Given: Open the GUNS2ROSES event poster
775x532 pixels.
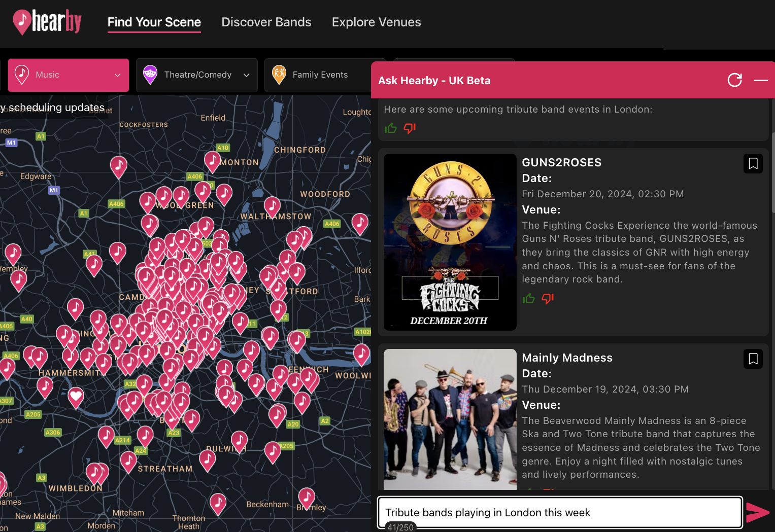Looking at the screenshot, I should (450, 242).
